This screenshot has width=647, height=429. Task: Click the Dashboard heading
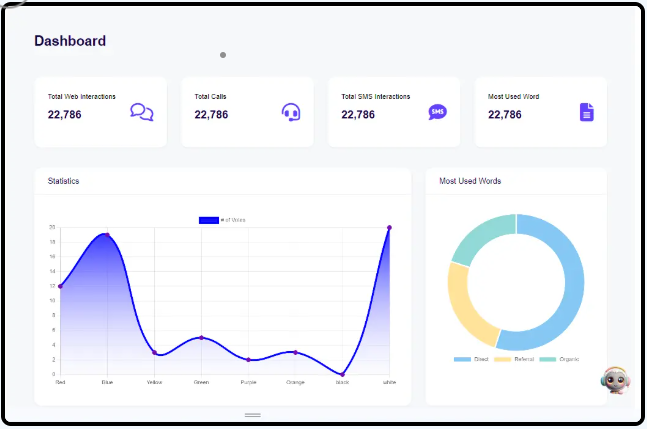click(70, 41)
